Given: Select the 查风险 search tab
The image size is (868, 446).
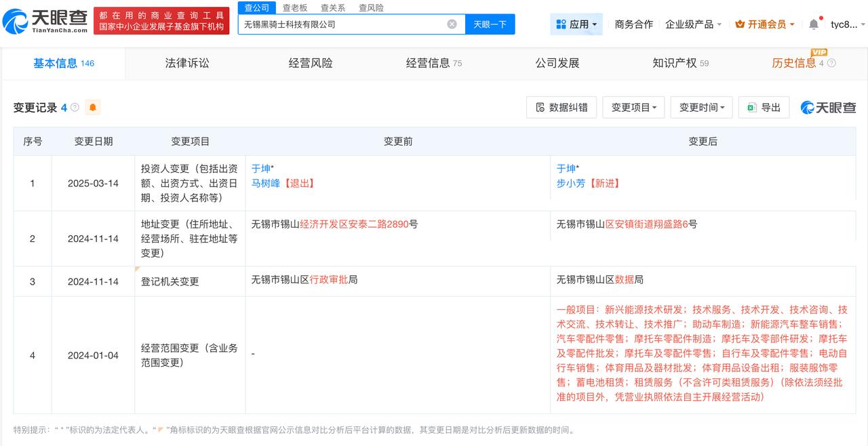Looking at the screenshot, I should coord(371,7).
